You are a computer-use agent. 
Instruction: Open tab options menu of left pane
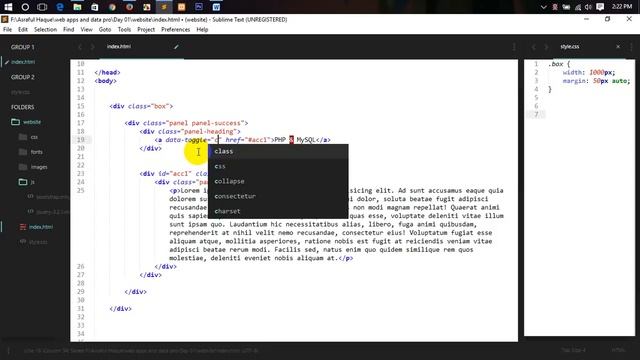[514, 47]
